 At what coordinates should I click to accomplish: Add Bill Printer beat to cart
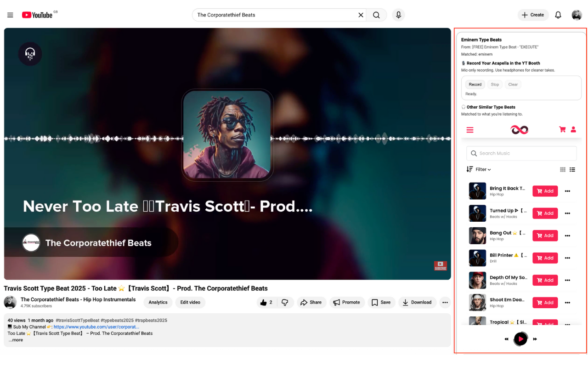coord(545,258)
